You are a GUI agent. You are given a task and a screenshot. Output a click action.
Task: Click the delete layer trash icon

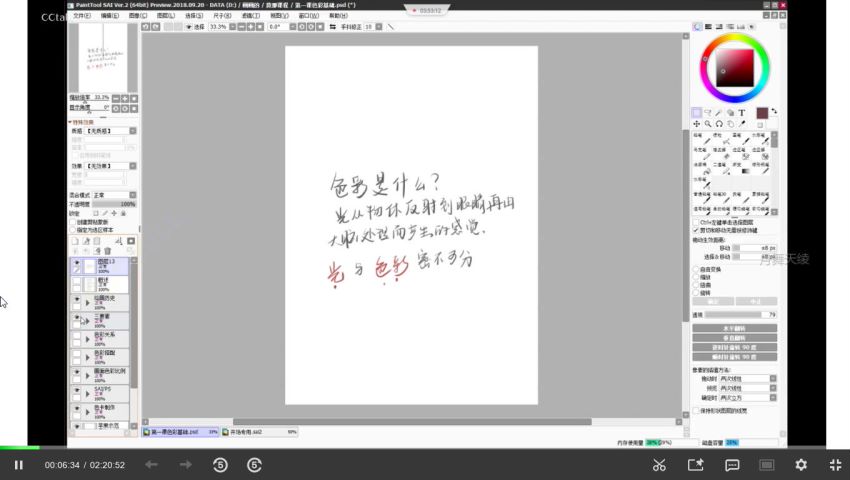(109, 251)
